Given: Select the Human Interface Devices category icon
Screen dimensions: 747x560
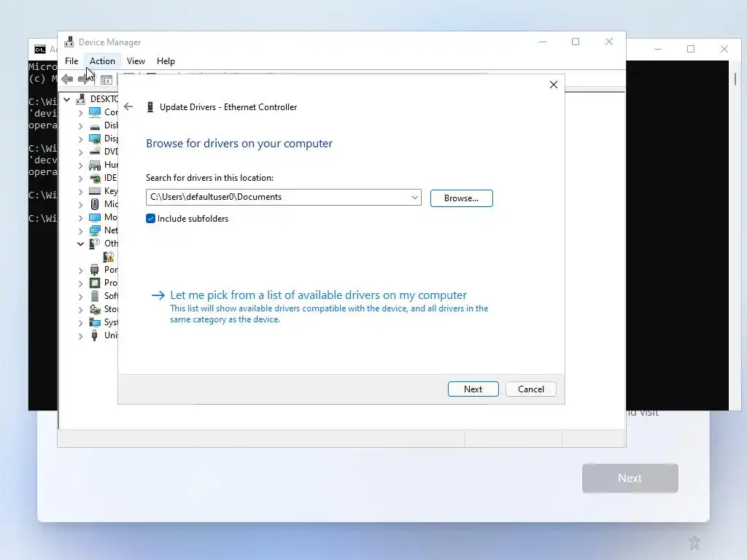Looking at the screenshot, I should click(95, 165).
